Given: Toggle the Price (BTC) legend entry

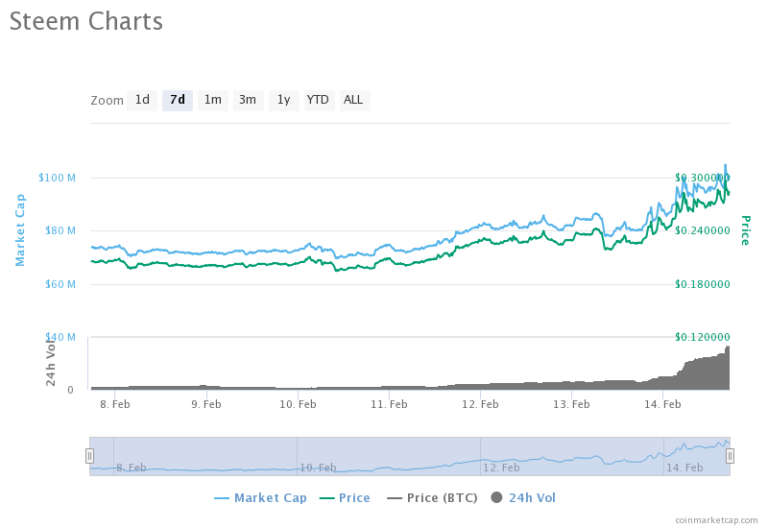Looking at the screenshot, I should click(x=432, y=498).
